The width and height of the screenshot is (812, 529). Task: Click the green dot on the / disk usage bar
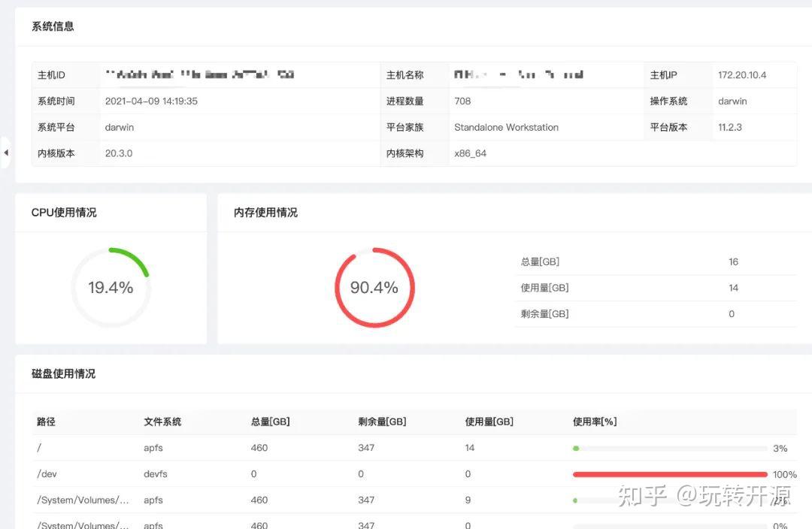576,448
